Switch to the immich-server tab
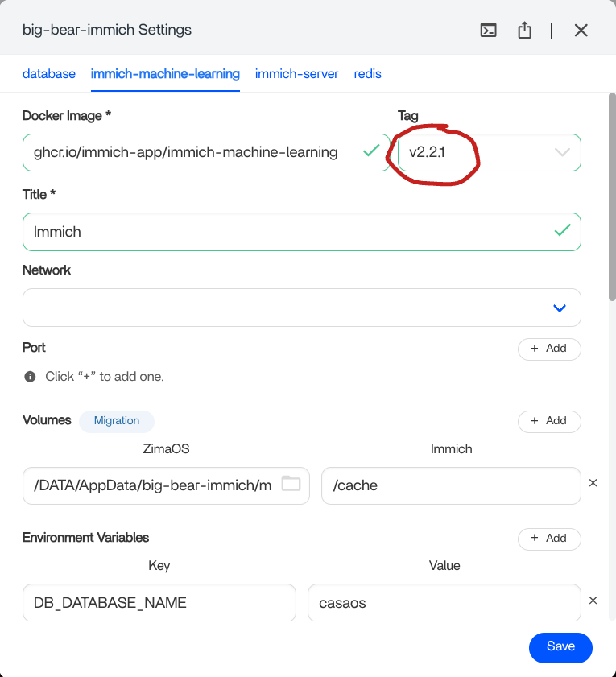616x677 pixels. [x=296, y=74]
